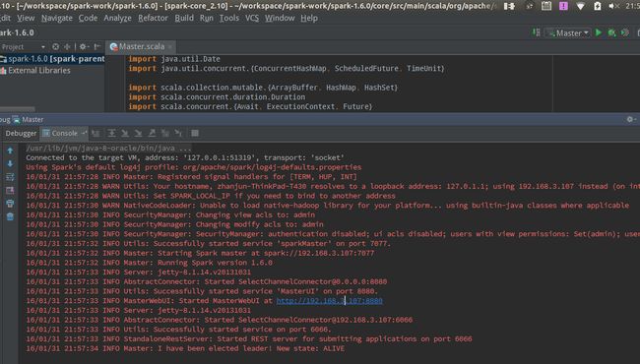Open the Navigate menu
This screenshot has height=364, width=640.
[57, 18]
